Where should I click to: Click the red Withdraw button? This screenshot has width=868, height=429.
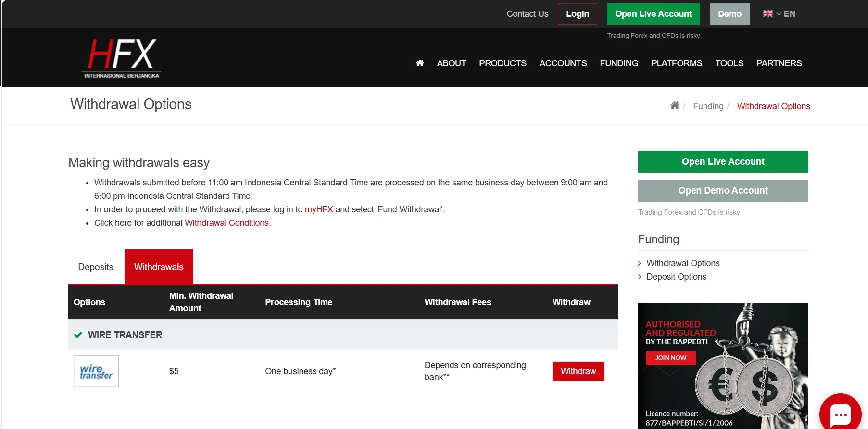[x=578, y=371]
